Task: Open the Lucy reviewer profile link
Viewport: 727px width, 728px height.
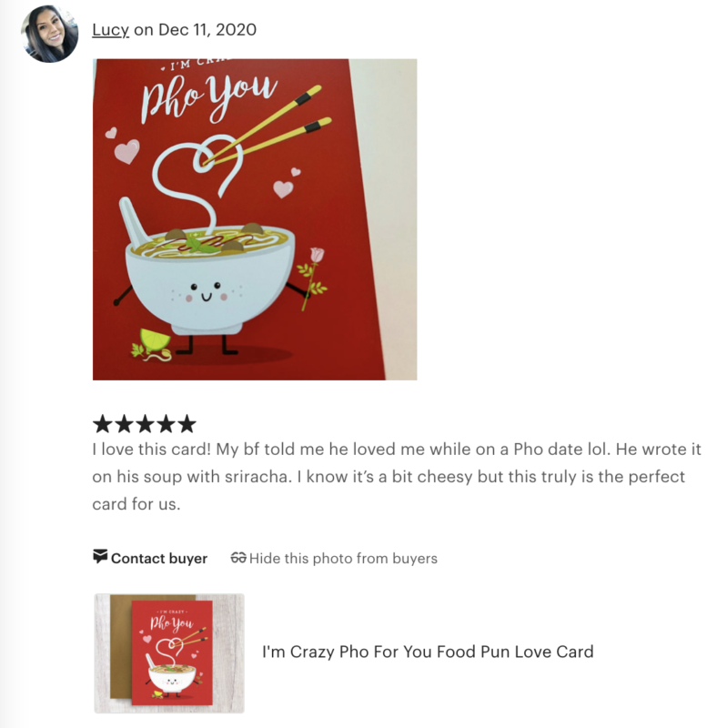Action: [110, 30]
